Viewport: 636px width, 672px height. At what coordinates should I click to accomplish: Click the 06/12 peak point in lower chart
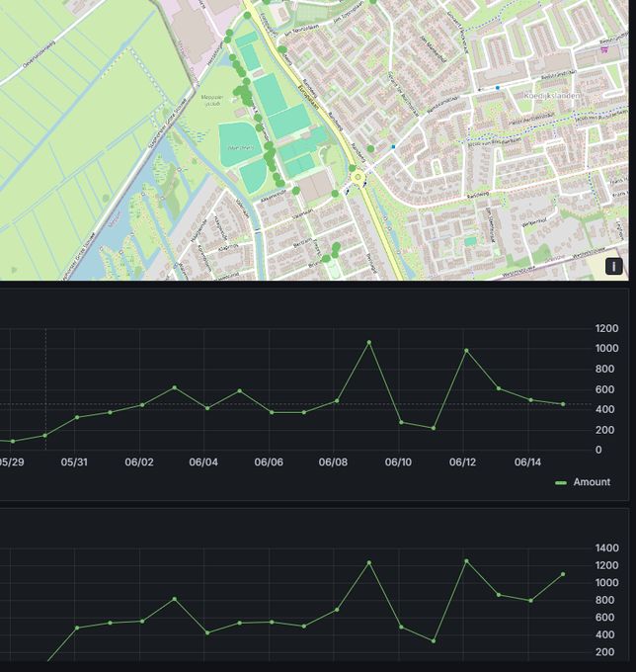pyautogui.click(x=466, y=561)
